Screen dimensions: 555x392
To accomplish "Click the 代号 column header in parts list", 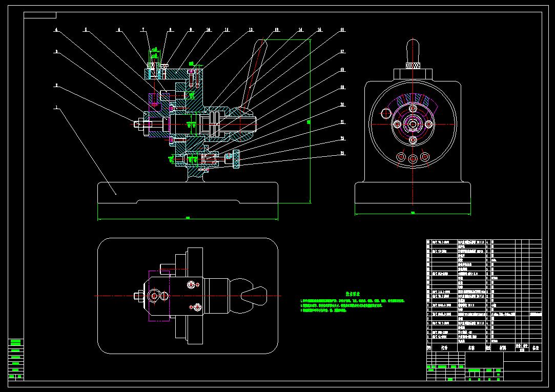I will [444, 348].
